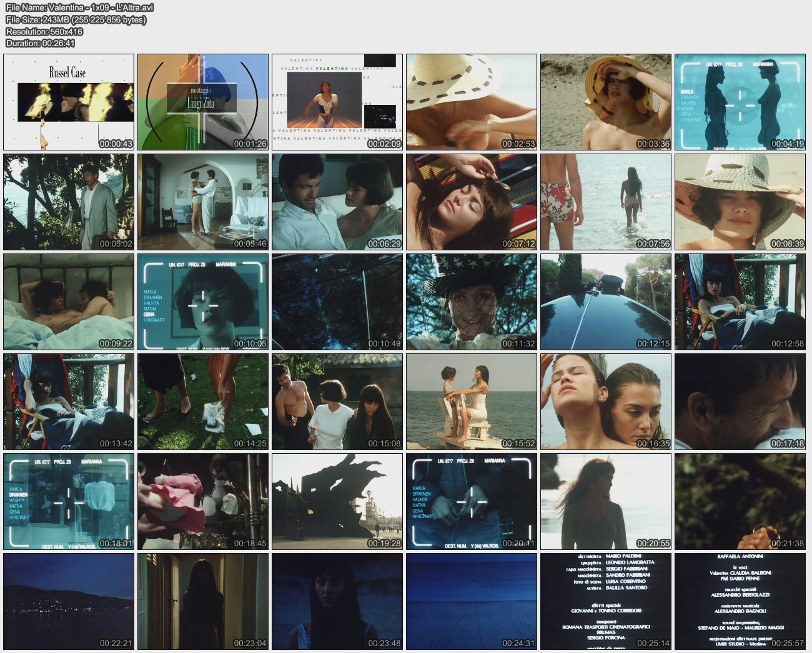
Task: Click the straw hat thumbnail at 00:02:53
Action: pos(472,102)
